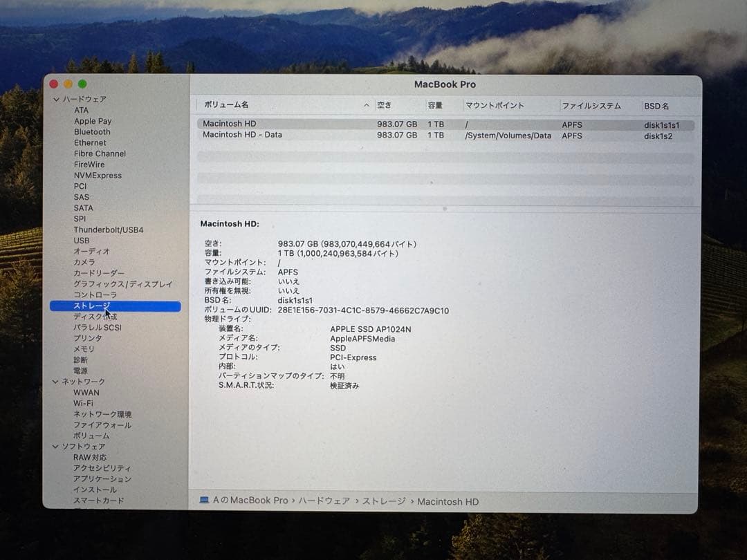Select Wi-Fi under ネットワーク
747x560 pixels.
click(82, 403)
